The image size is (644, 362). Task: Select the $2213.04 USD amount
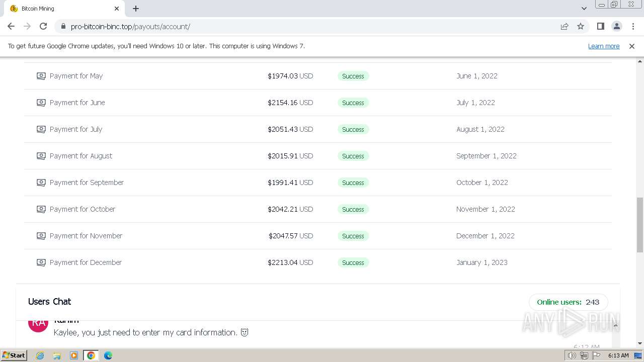coord(290,262)
